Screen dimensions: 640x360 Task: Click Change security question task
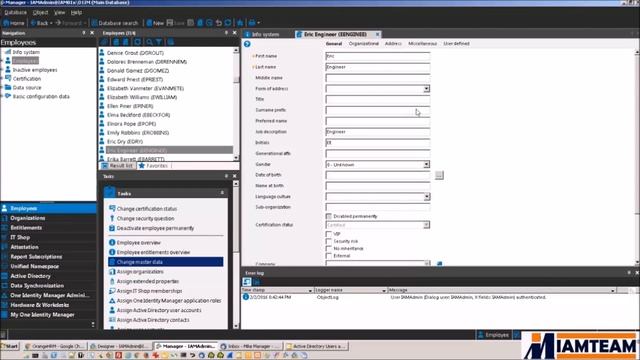pos(145,218)
